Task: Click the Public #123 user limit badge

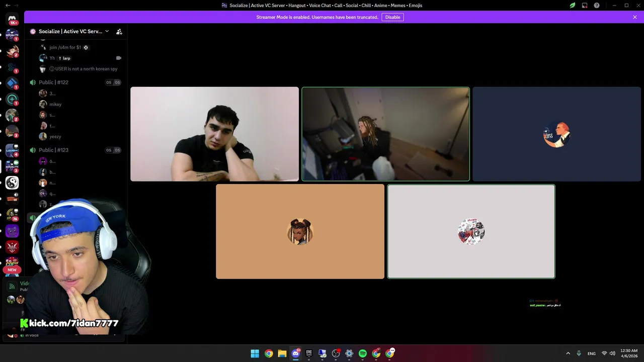Action: coord(113,150)
